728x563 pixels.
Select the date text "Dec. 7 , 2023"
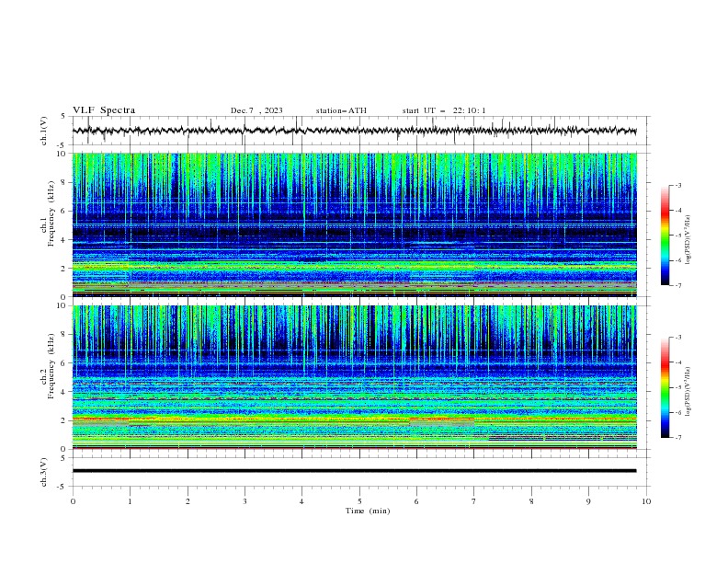click(256, 110)
